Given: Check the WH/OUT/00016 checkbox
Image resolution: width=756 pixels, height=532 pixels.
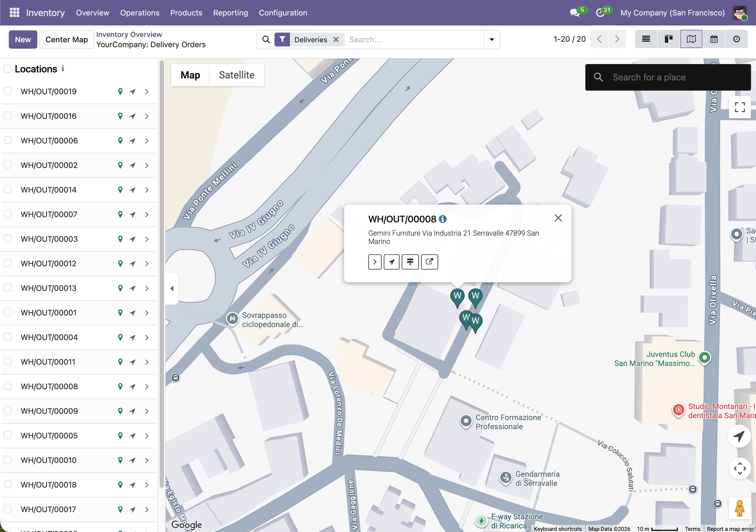Looking at the screenshot, I should [7, 116].
